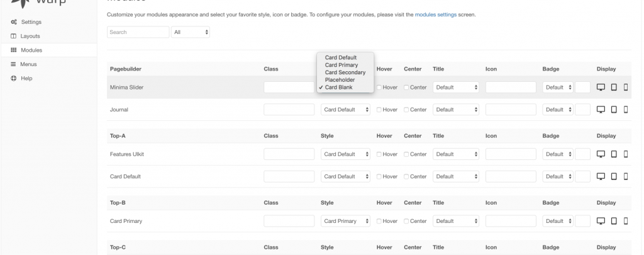644x255 pixels.
Task: Choose Placeholder option in style list
Action: (340, 80)
